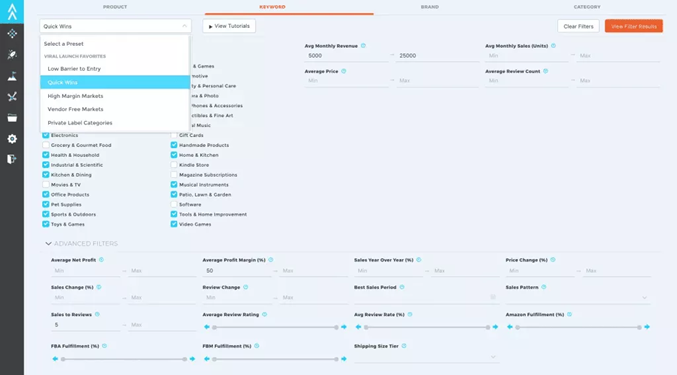Click right arrow on Average Review Rating slider
The height and width of the screenshot is (375, 677).
click(344, 327)
